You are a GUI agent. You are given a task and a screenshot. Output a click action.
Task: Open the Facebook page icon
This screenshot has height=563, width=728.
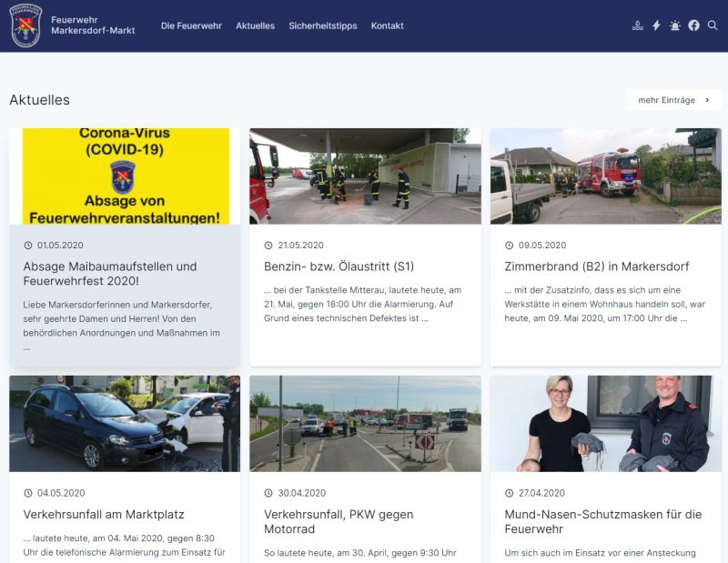[x=693, y=25]
